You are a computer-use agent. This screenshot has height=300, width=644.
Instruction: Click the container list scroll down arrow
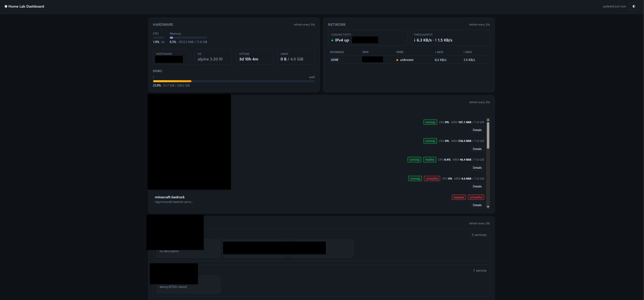click(488, 207)
